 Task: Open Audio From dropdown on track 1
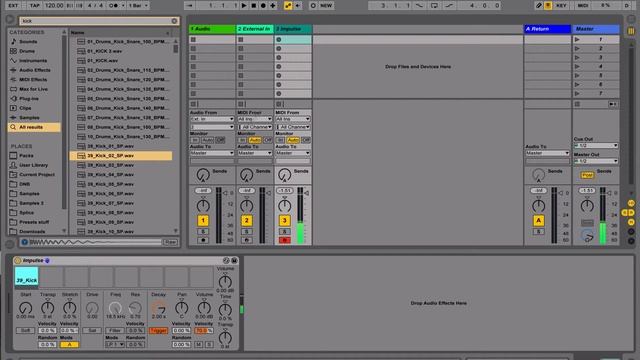(x=212, y=119)
